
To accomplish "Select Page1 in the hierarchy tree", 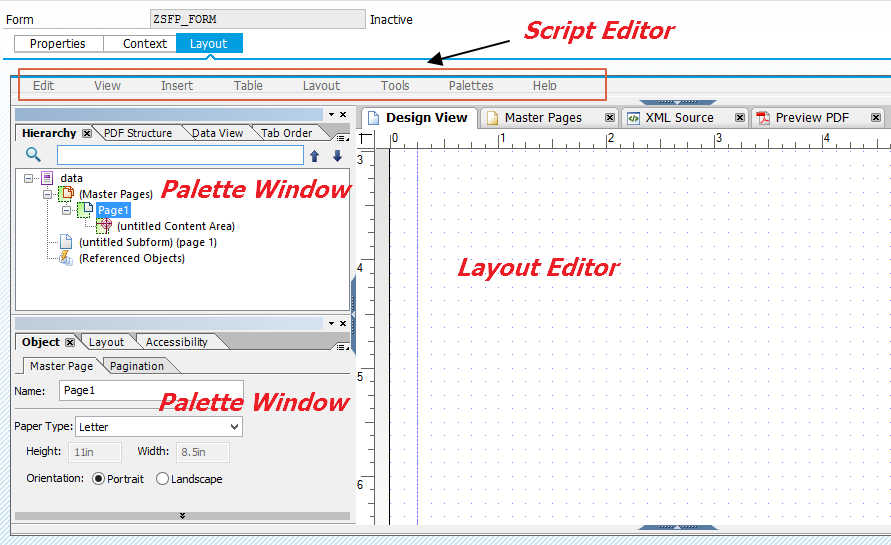I will (113, 210).
